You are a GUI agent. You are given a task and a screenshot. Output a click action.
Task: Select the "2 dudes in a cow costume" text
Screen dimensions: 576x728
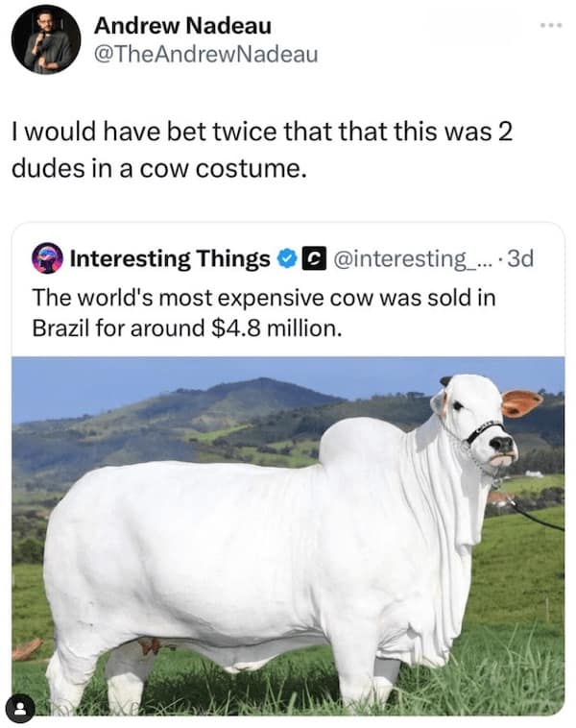pos(262,150)
